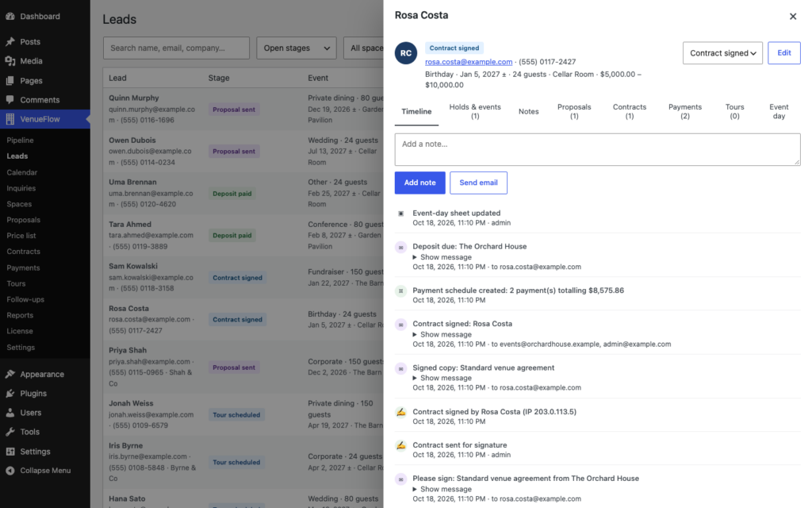The width and height of the screenshot is (812, 508).
Task: Click the Plugins plug icon
Action: click(x=10, y=393)
